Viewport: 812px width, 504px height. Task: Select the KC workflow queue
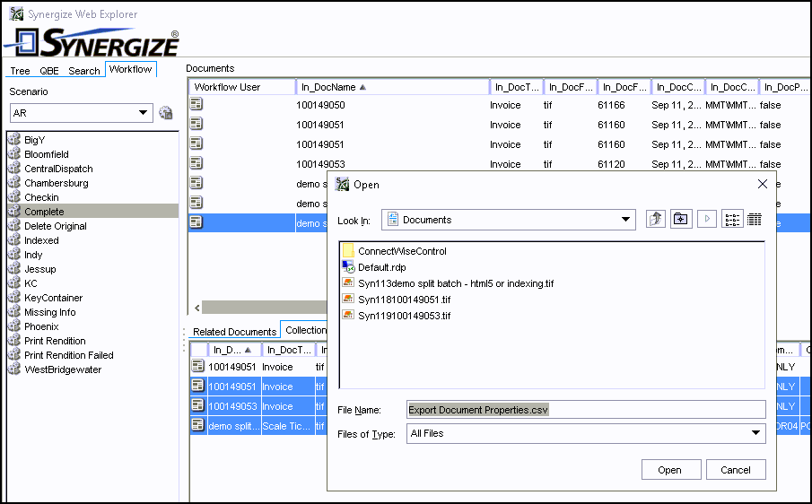(x=31, y=283)
